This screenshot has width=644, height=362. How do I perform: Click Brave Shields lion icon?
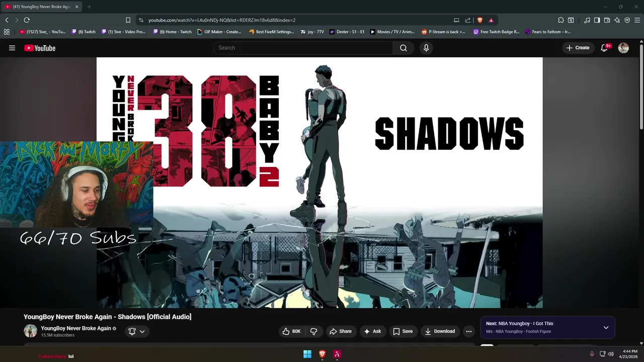coord(479,20)
